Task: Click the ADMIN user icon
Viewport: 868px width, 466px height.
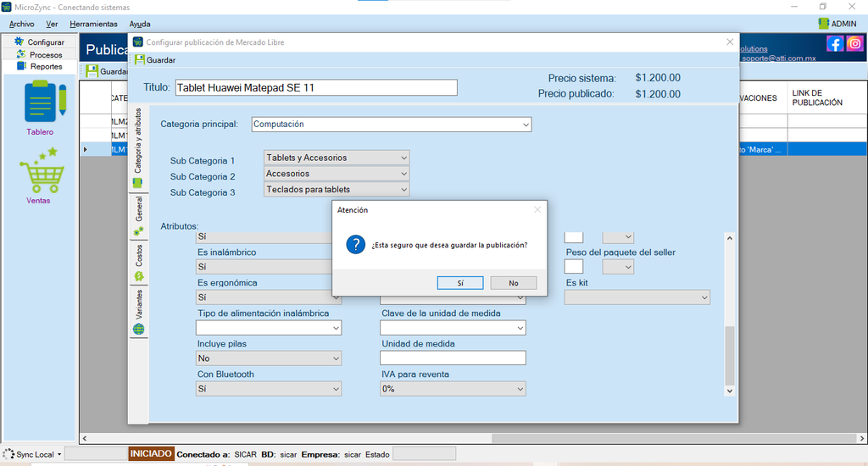Action: (823, 23)
